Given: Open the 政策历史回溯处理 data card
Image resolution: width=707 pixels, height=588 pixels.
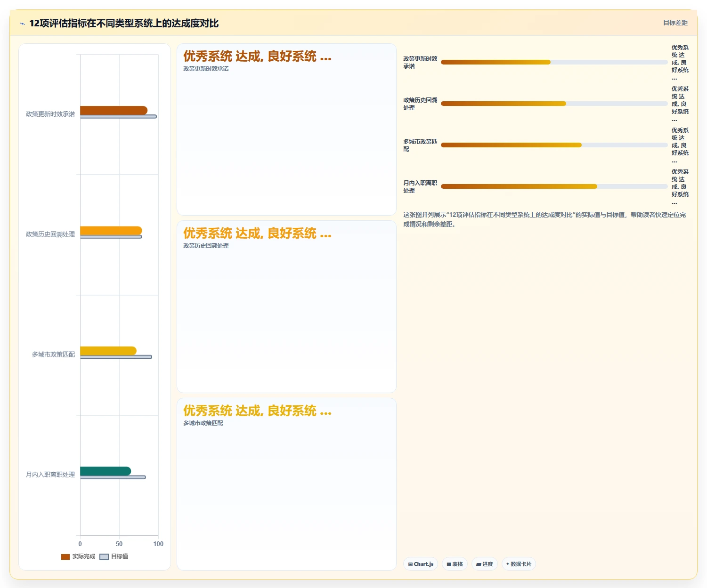Looking at the screenshot, I should [x=286, y=306].
